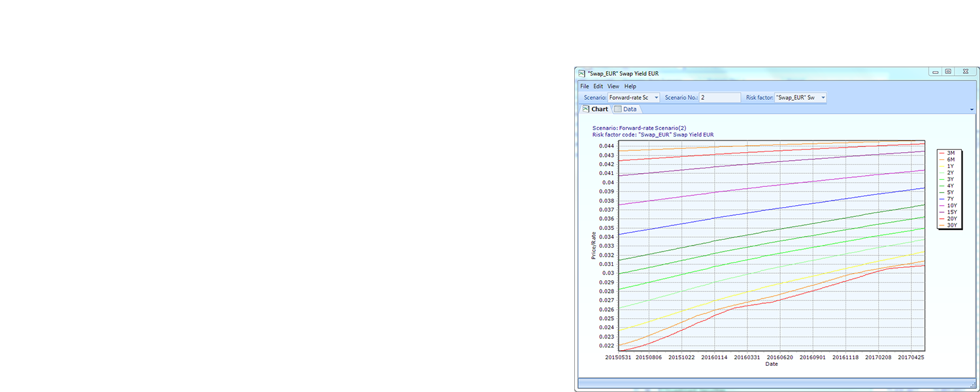The image size is (980, 392).
Task: Click the 20Y legend entry
Action: click(948, 218)
